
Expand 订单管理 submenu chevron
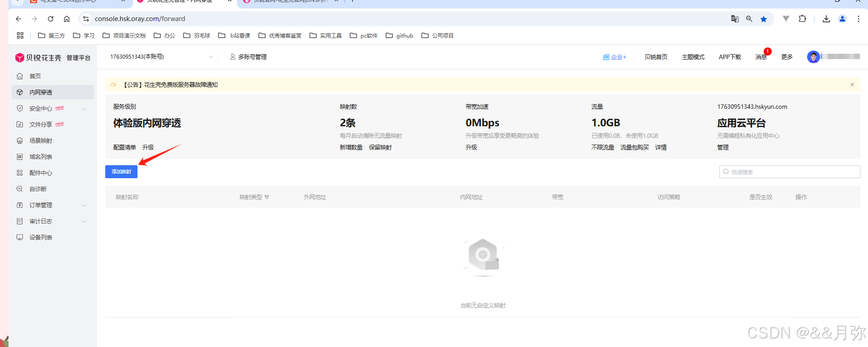tap(83, 206)
